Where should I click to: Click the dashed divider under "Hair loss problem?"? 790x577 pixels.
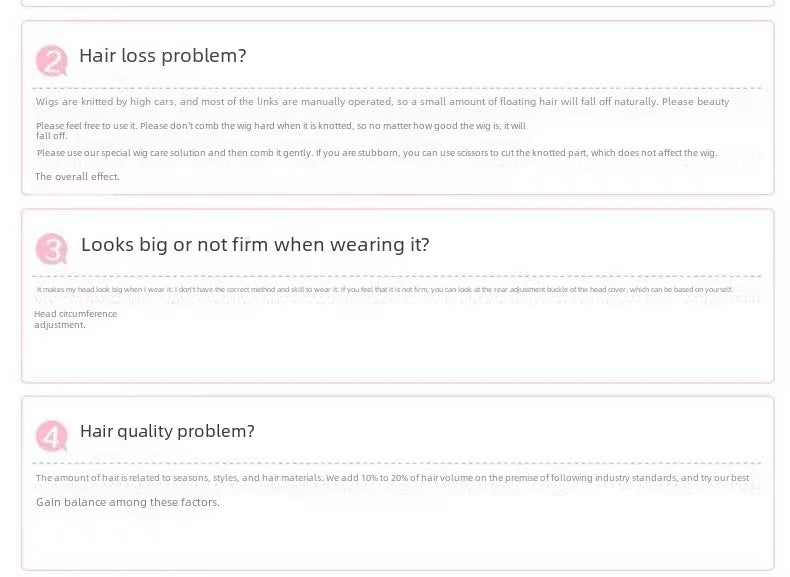click(x=400, y=88)
